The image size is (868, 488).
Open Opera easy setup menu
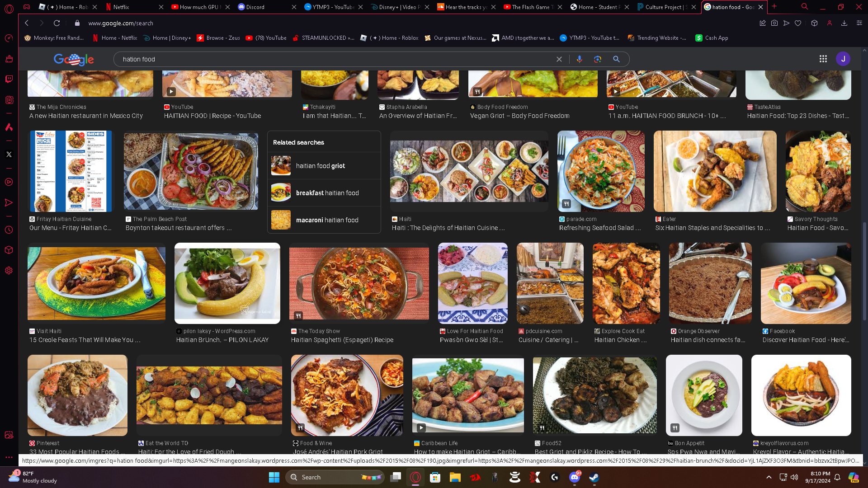point(859,23)
